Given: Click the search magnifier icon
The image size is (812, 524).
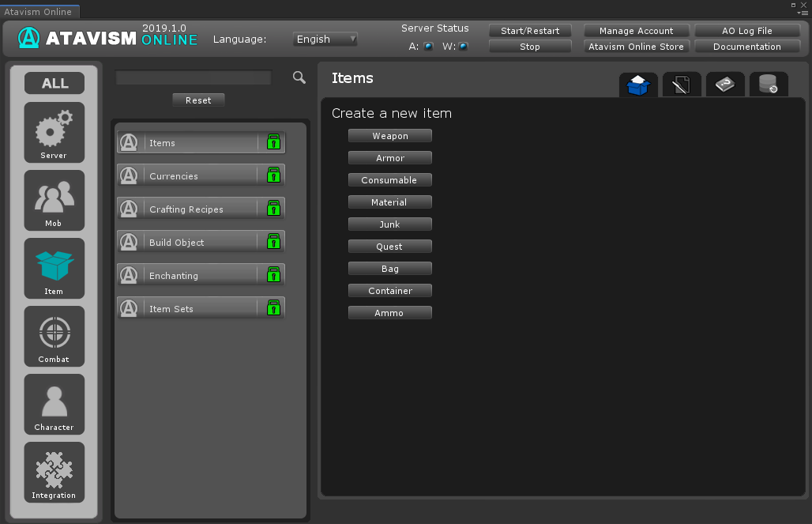Looking at the screenshot, I should (x=299, y=77).
